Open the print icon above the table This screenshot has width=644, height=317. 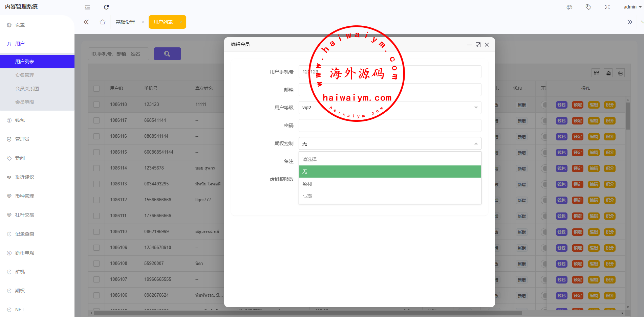[x=620, y=73]
